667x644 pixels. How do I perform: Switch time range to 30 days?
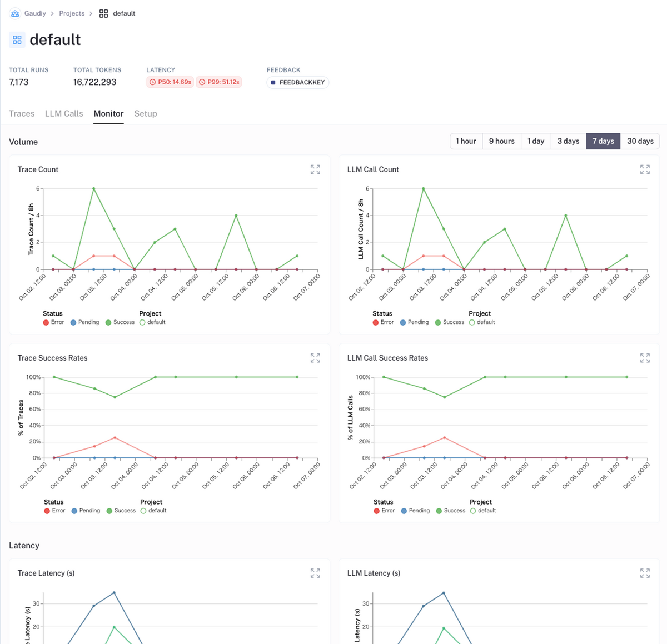pos(640,141)
